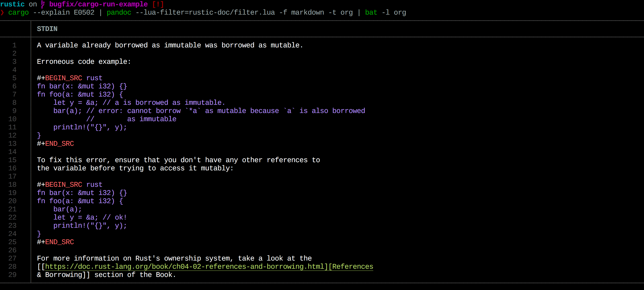The height and width of the screenshot is (290, 644).
Task: Click the markdown format argument after -f
Action: (307, 12)
